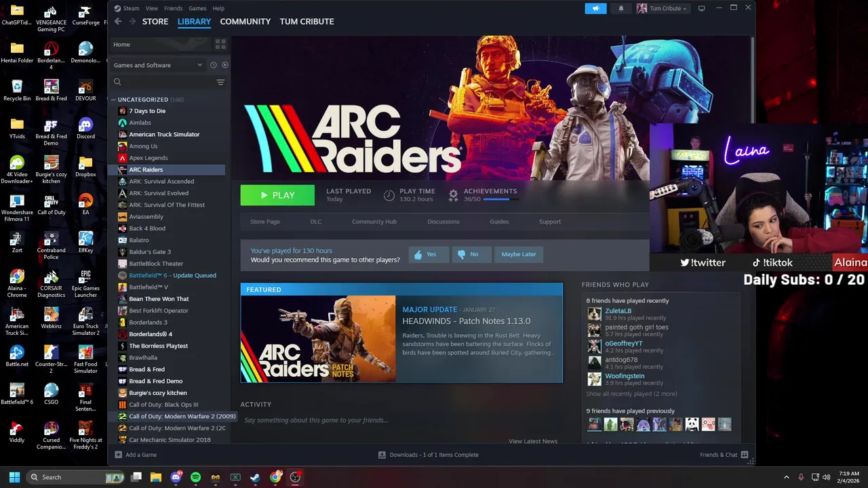Go forward with the right arrow
The height and width of the screenshot is (488, 868).
[x=132, y=22]
